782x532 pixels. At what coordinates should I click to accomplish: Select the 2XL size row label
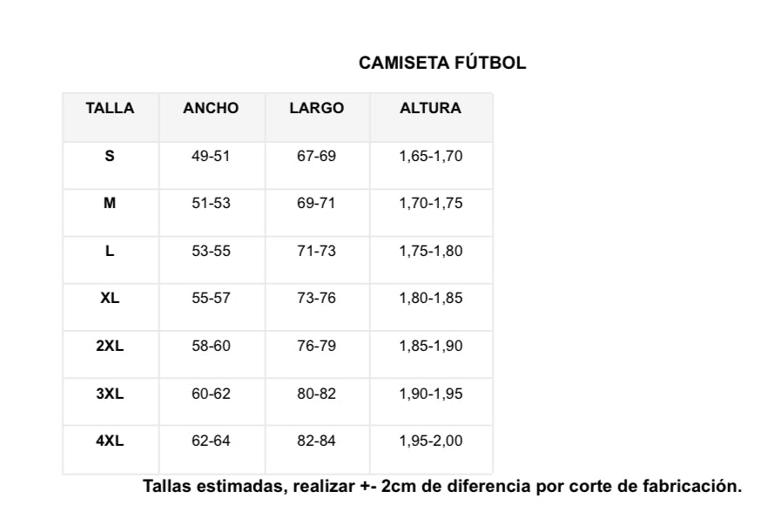click(110, 346)
